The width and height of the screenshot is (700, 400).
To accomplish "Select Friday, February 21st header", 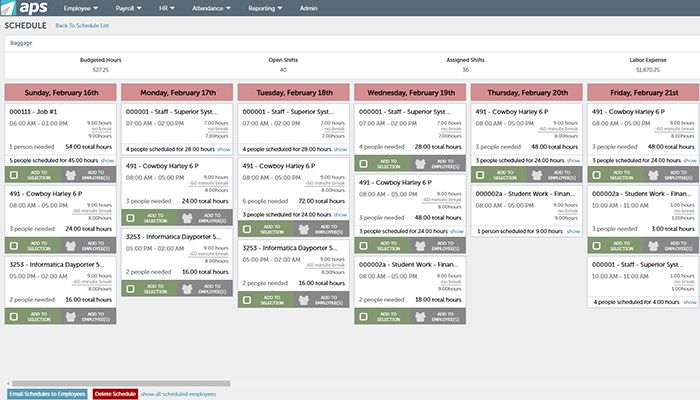I will 643,92.
